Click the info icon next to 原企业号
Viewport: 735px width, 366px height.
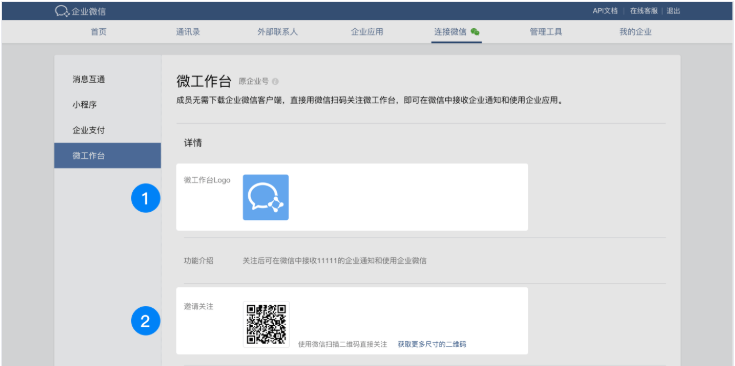click(x=275, y=82)
